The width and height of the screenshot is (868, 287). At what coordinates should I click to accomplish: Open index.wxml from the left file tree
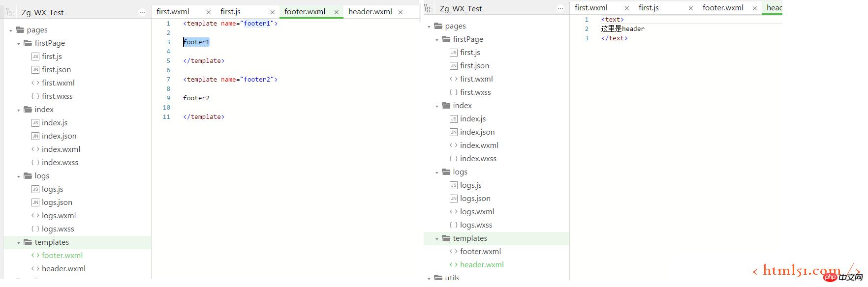point(61,149)
